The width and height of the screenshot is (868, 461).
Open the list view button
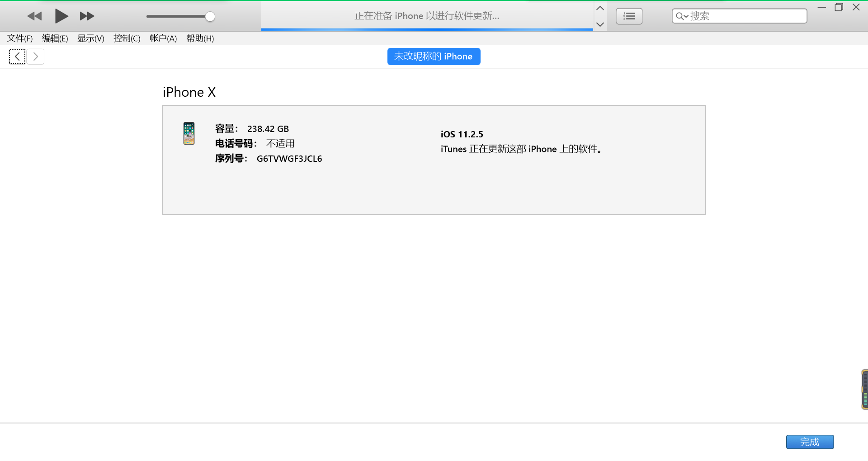point(629,16)
